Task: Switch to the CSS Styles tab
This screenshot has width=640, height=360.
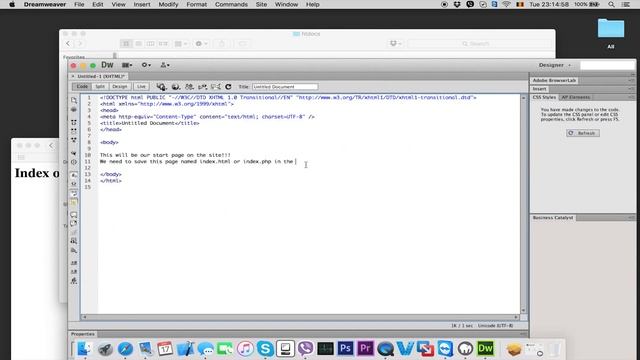Action: pyautogui.click(x=544, y=97)
